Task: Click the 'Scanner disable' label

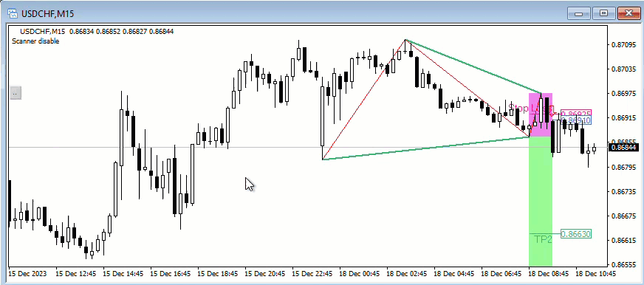Action: [35, 41]
